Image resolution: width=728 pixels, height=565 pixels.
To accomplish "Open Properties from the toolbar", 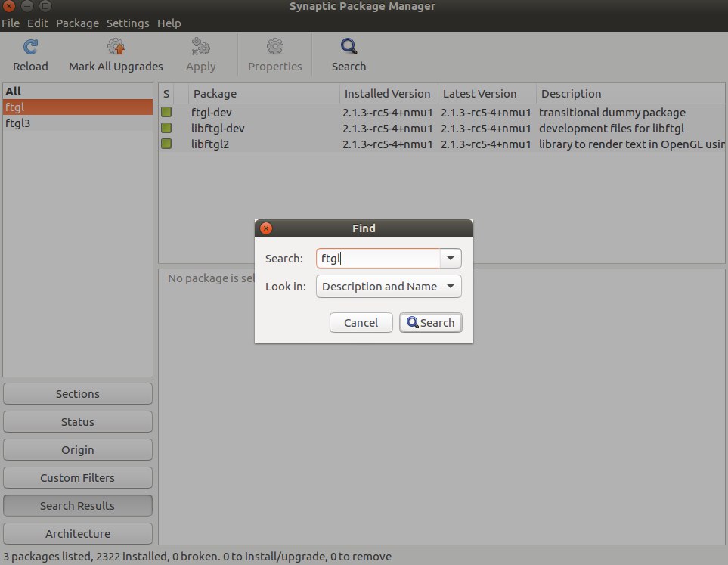I will [275, 56].
